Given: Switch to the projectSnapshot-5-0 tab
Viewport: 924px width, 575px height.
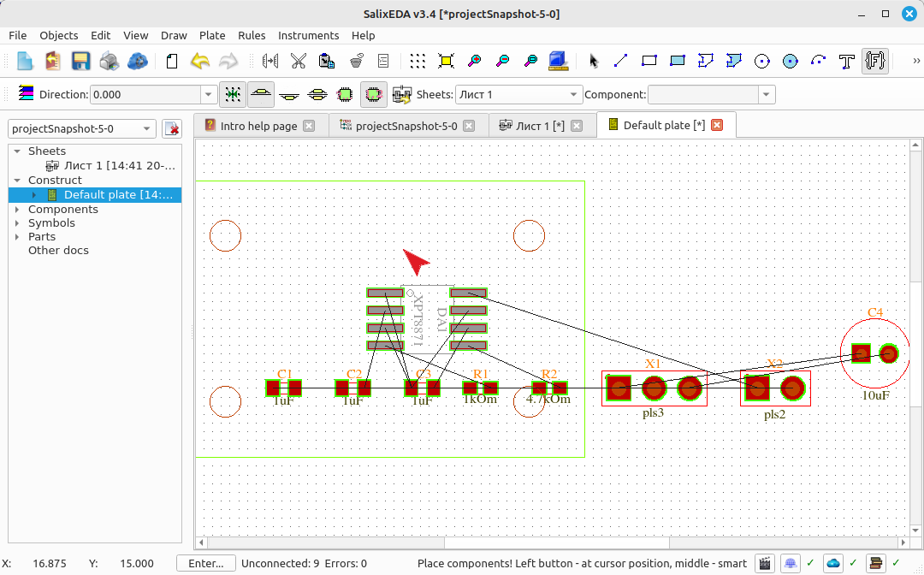Looking at the screenshot, I should [x=406, y=126].
